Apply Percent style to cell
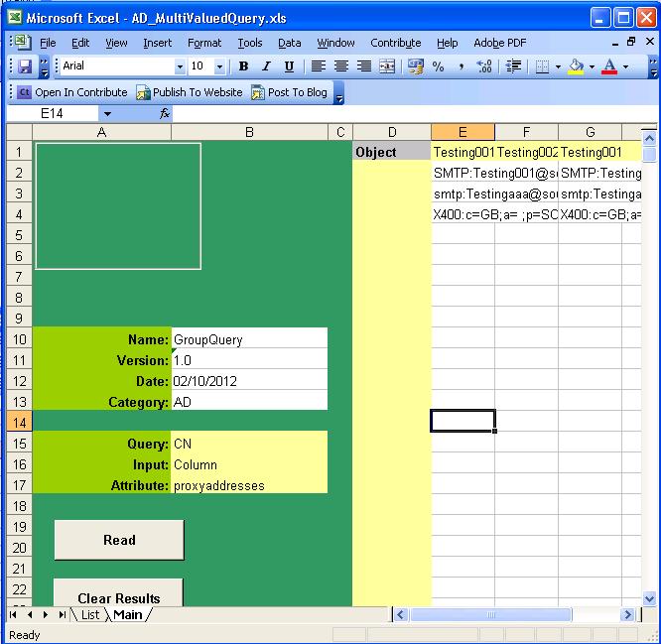The image size is (661, 644). 438,66
